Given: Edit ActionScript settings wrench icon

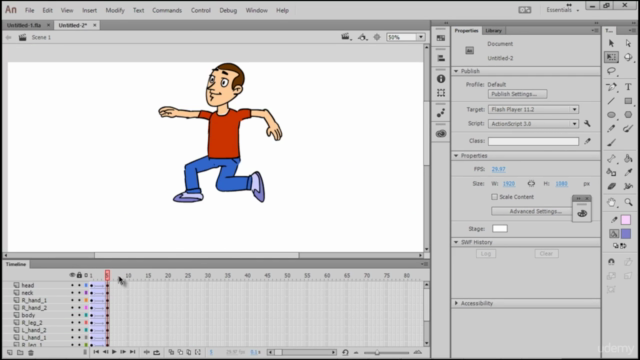Looking at the screenshot, I should tap(587, 124).
